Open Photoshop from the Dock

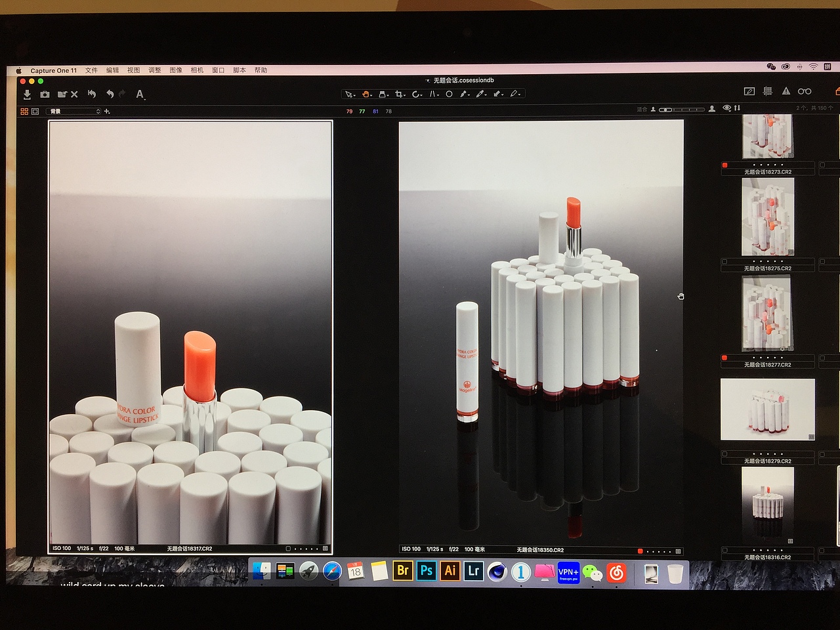tap(426, 571)
